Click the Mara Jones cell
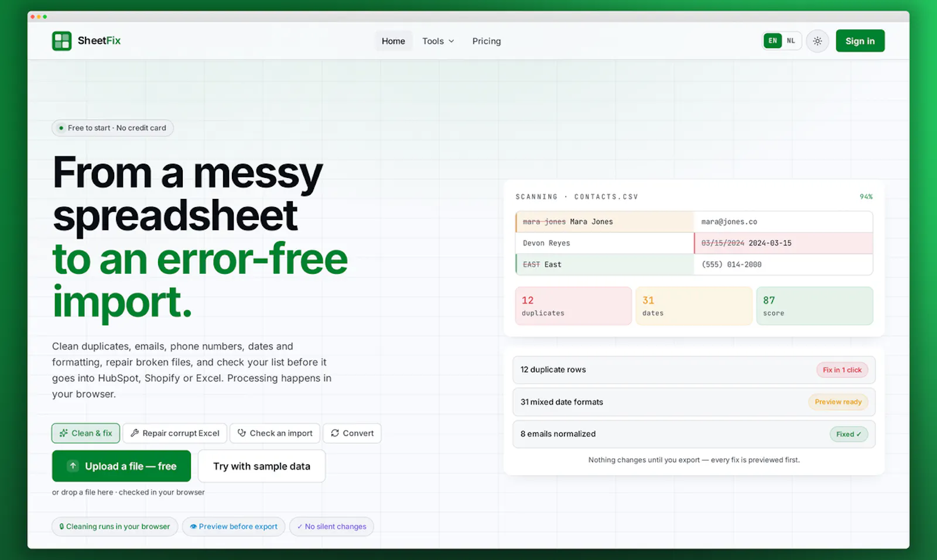 click(604, 222)
